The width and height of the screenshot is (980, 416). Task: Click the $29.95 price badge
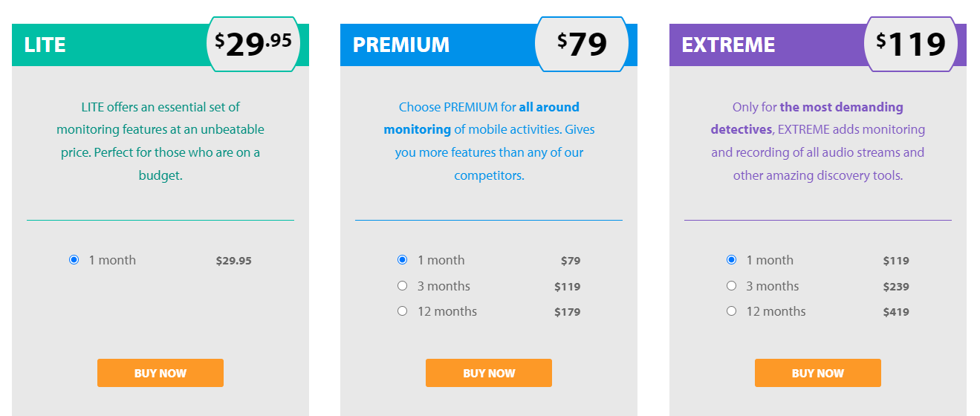pos(253,45)
